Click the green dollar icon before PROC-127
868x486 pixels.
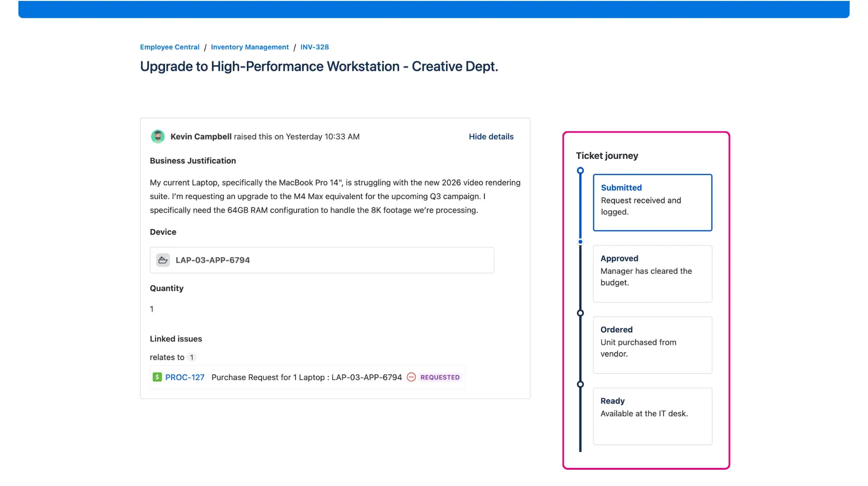click(156, 377)
